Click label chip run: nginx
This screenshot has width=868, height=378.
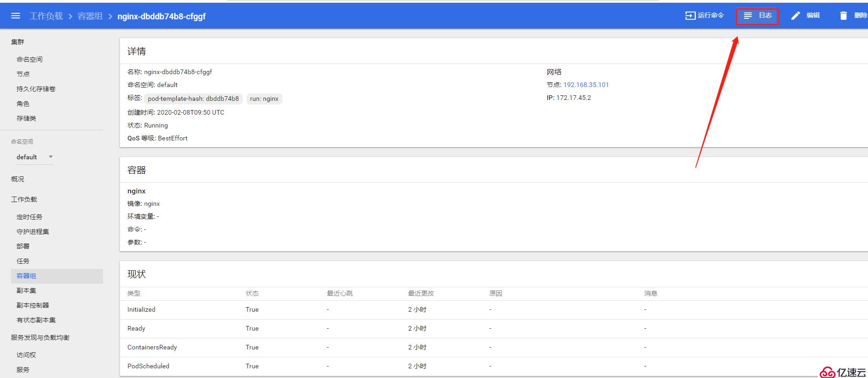264,99
